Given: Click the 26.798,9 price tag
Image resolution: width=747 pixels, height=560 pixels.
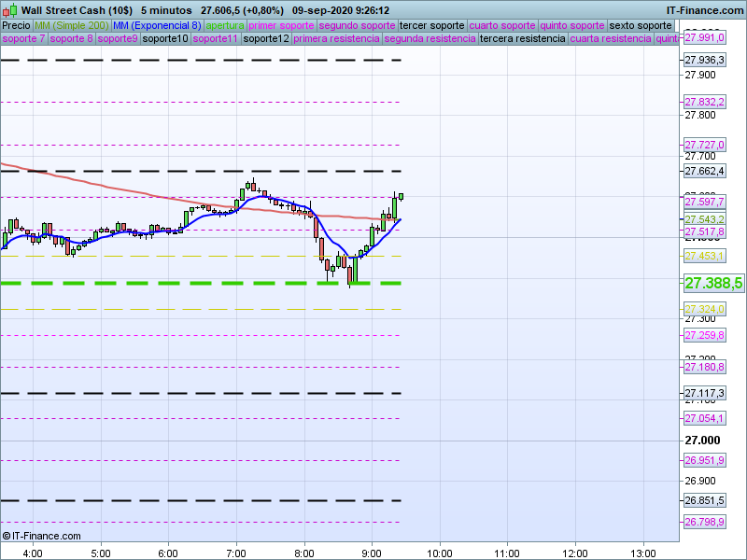Looking at the screenshot, I should pyautogui.click(x=705, y=522).
